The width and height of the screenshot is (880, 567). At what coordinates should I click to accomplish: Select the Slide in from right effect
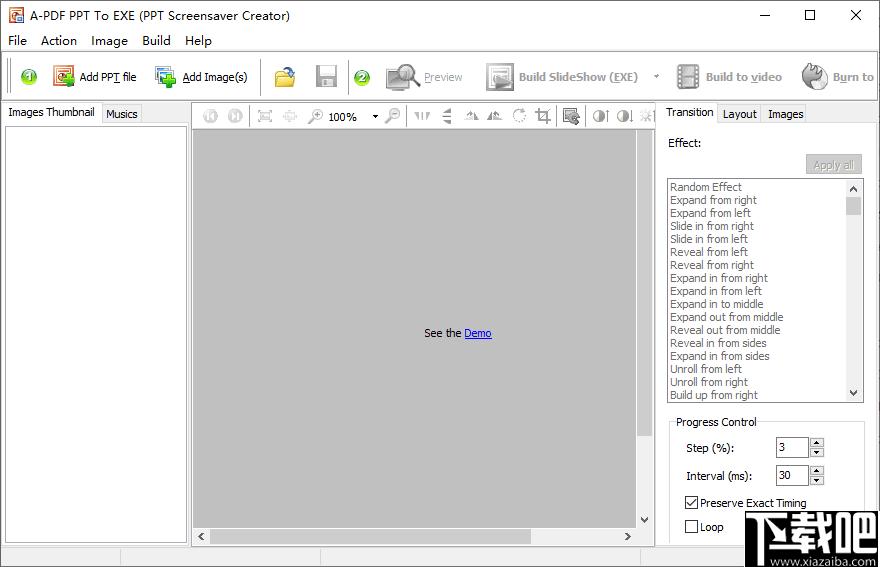click(712, 226)
